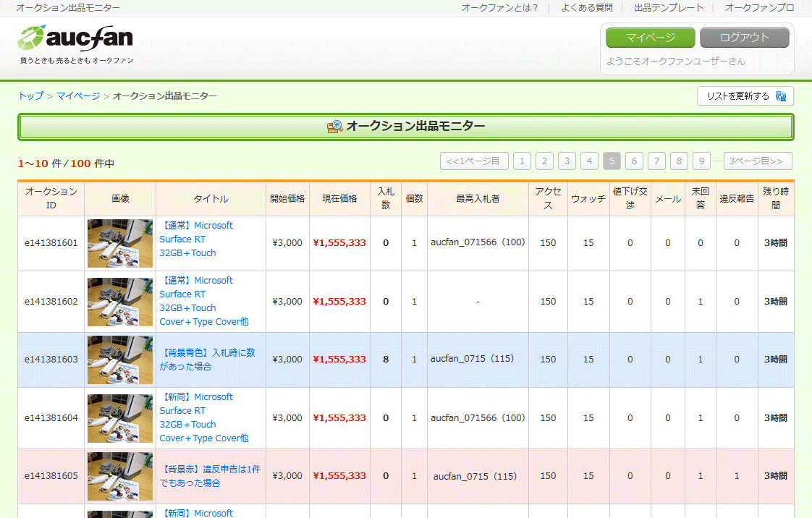Open thumbnail image for auction e141381603
Screen dimensions: 812x518
pyautogui.click(x=120, y=360)
